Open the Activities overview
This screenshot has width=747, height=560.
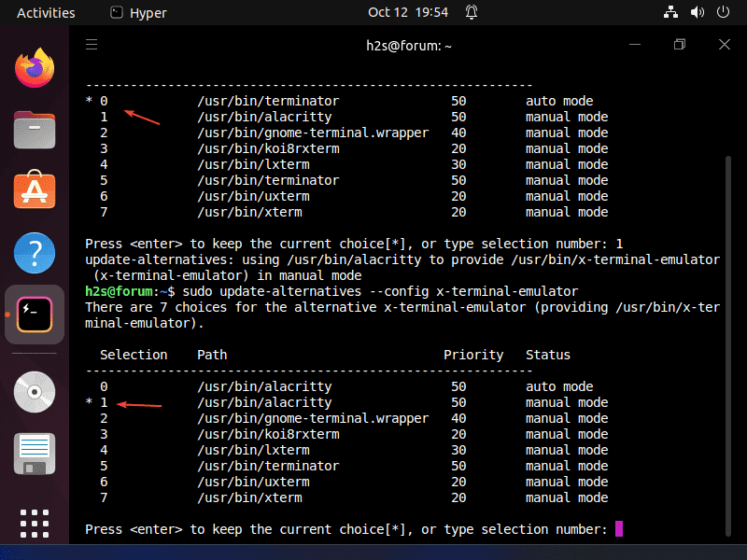coord(47,12)
